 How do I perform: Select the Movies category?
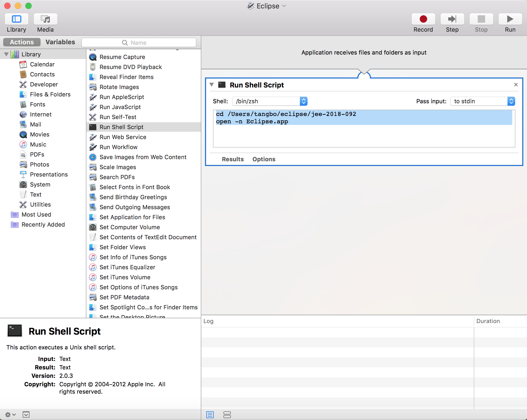click(x=40, y=134)
